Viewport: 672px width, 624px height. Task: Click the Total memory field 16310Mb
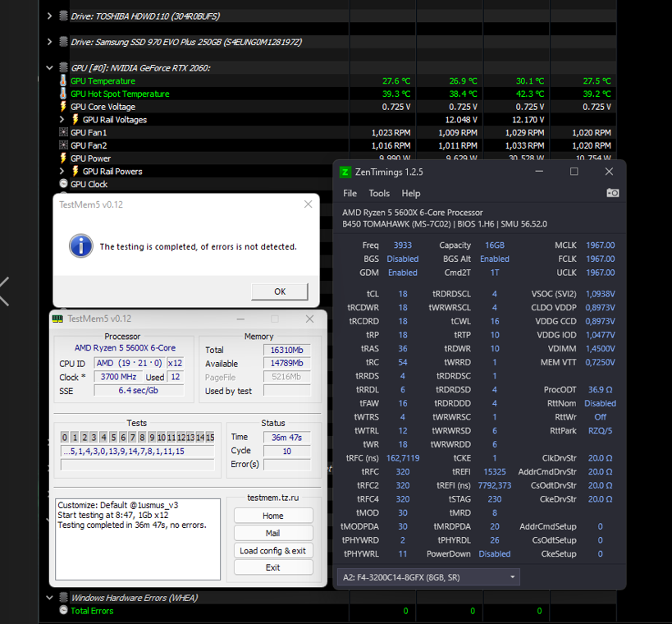tap(286, 350)
